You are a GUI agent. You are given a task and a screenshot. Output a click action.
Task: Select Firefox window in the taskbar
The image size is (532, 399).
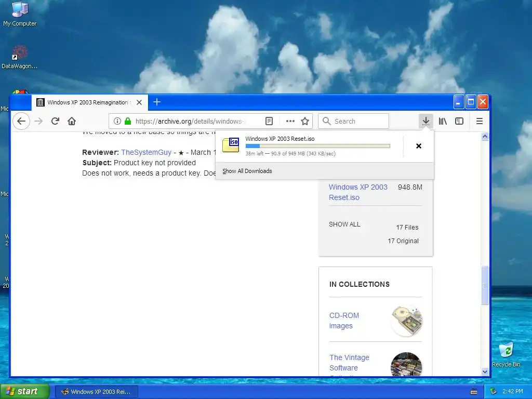96,392
